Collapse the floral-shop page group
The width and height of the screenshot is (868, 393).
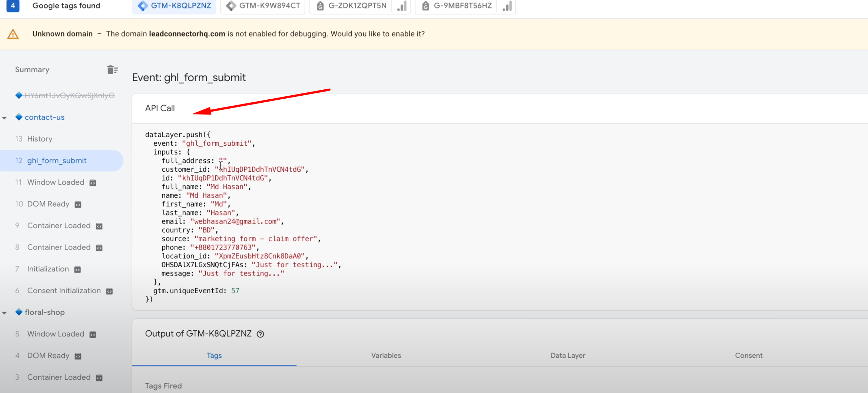[5, 313]
